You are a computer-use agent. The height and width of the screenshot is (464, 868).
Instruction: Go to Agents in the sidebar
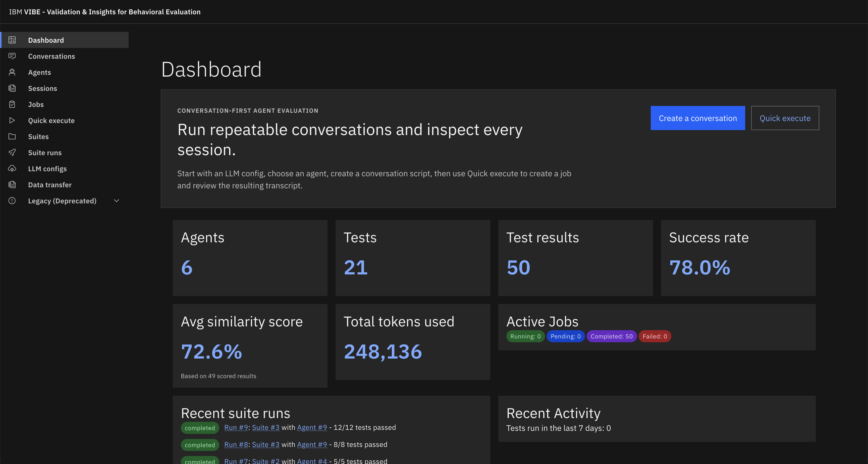tap(64, 72)
